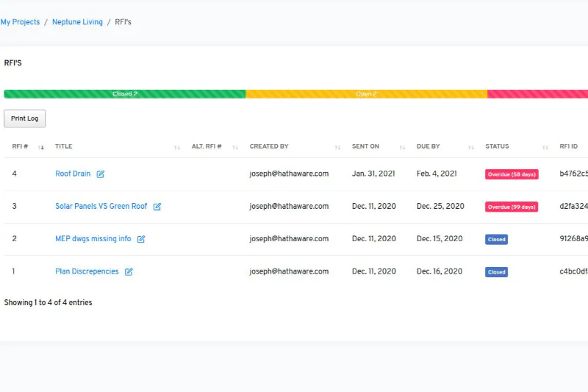
Task: Go to My Projects breadcrumb
Action: pyautogui.click(x=20, y=22)
